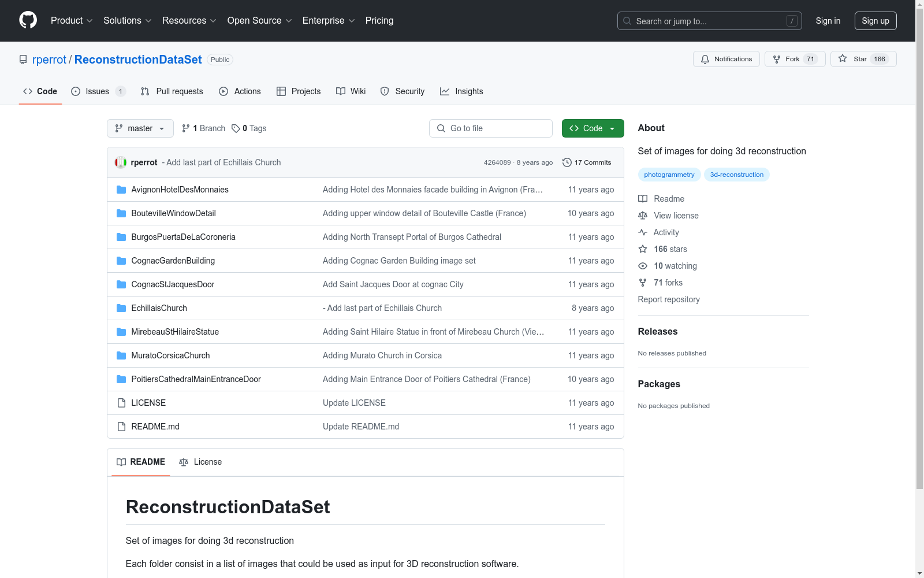Click the PoitiersCathedralMainEntranceDoor folder icon
This screenshot has width=924, height=578.
121,379
